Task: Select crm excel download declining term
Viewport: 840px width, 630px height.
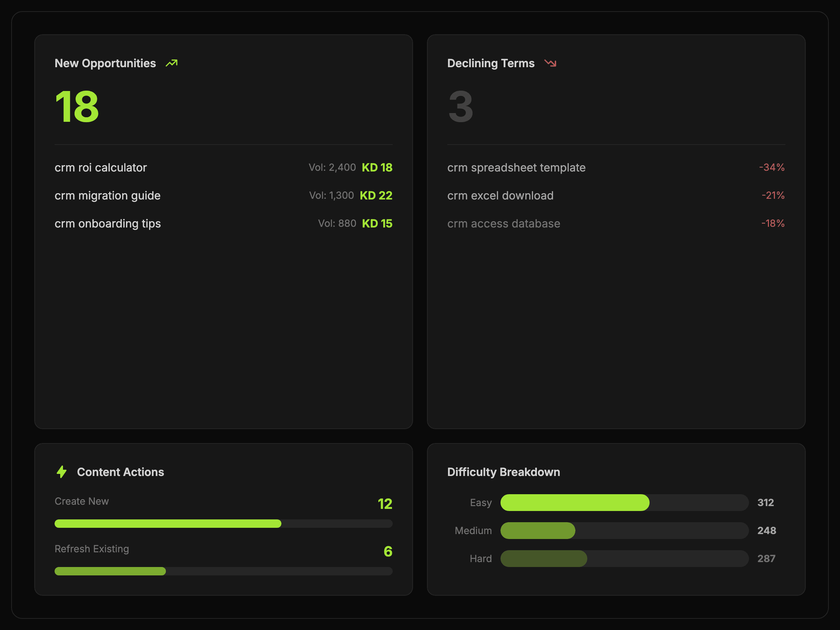Action: pyautogui.click(x=500, y=196)
